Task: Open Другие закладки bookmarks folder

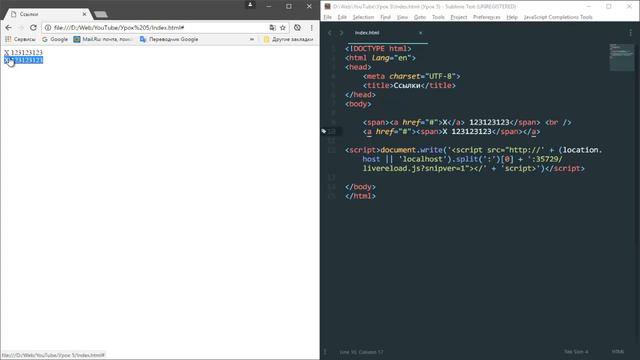Action: point(289,39)
